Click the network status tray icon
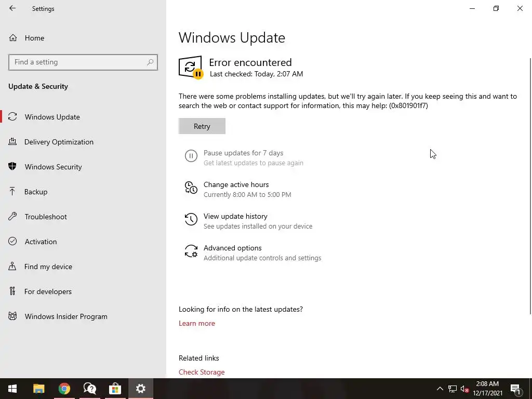This screenshot has width=532, height=399. (x=453, y=389)
